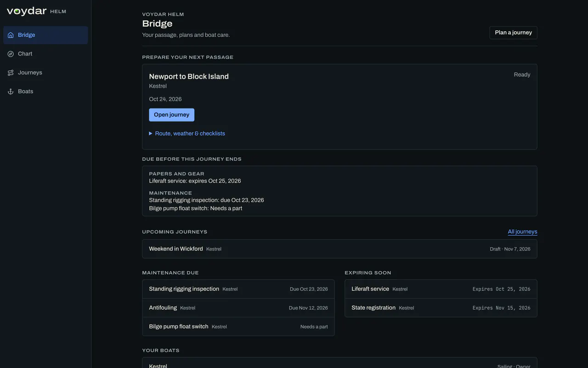Open the Weekend in Wickford journey
The width and height of the screenshot is (588, 368).
pos(339,249)
